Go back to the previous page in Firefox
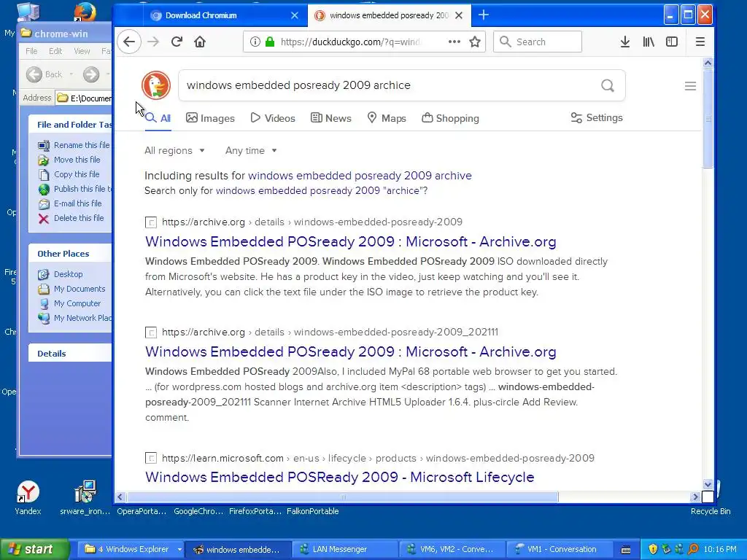The width and height of the screenshot is (747, 560). coord(129,42)
